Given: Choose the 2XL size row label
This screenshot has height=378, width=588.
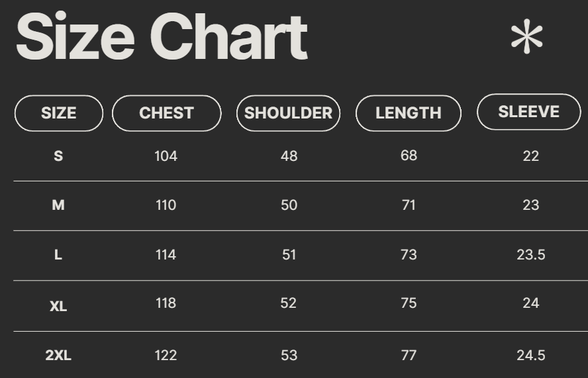Looking at the screenshot, I should click(x=58, y=355).
